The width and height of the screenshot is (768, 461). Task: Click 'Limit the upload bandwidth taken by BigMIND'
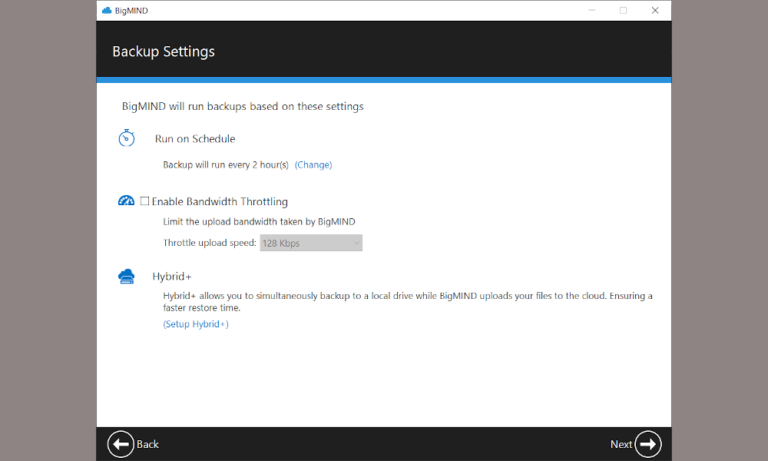pos(259,222)
